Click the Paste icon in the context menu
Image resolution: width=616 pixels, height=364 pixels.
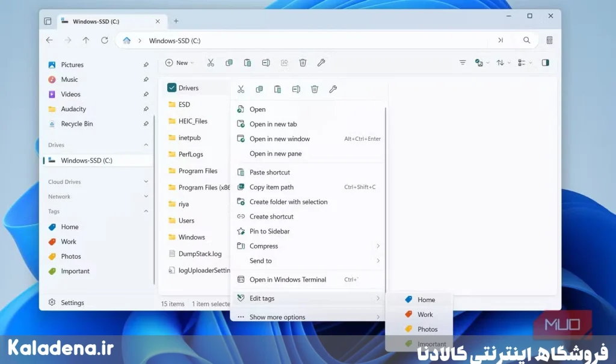click(278, 89)
